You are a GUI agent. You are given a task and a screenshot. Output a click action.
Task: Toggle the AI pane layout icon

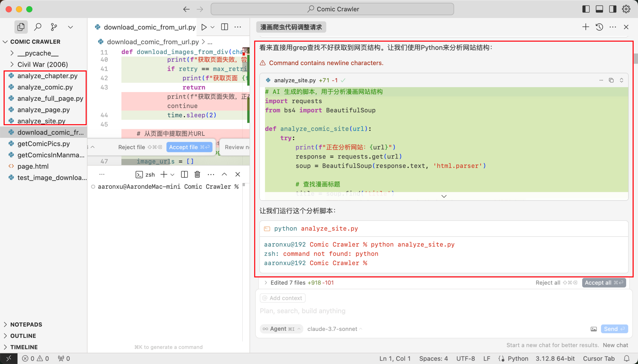[612, 9]
